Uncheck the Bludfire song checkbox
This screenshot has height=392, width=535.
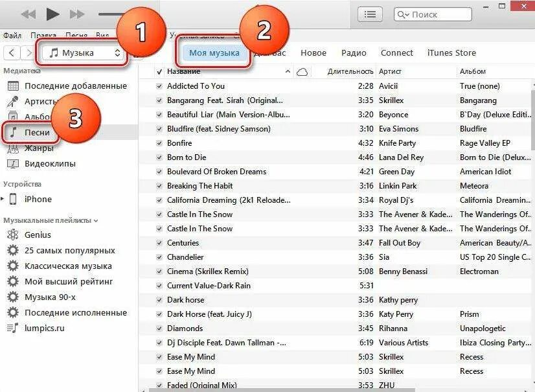159,129
